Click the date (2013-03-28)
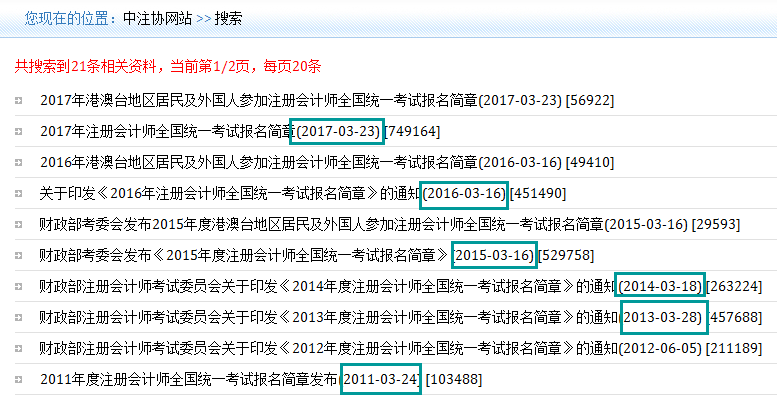The height and width of the screenshot is (401, 777). pos(662,317)
